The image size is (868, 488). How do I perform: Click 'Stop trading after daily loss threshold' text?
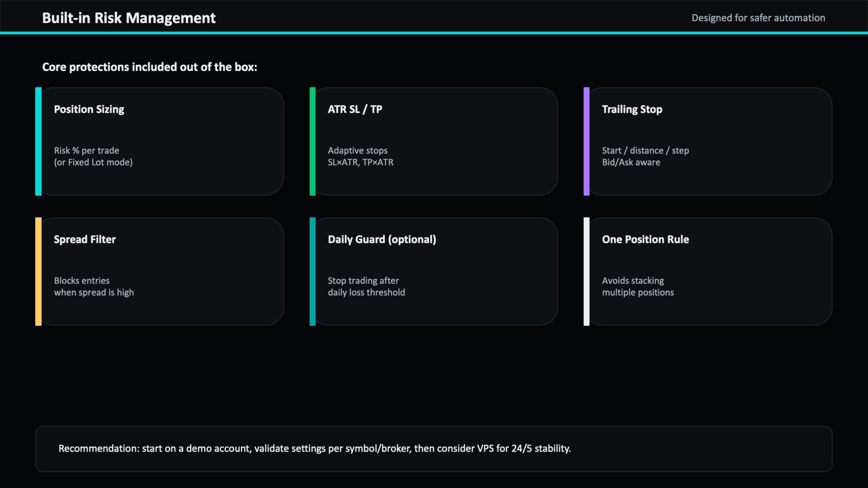click(x=366, y=286)
